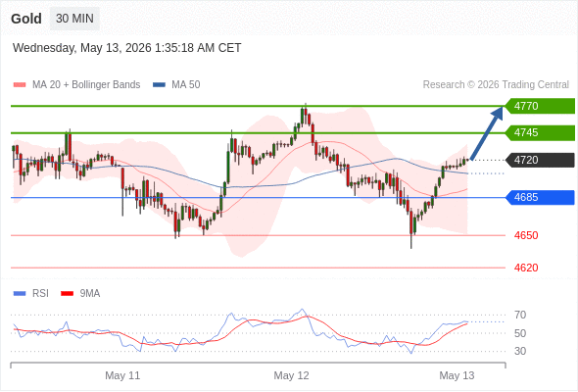Image resolution: width=578 pixels, height=392 pixels.
Task: Click the green 4770 resistance price tag
Action: click(540, 106)
